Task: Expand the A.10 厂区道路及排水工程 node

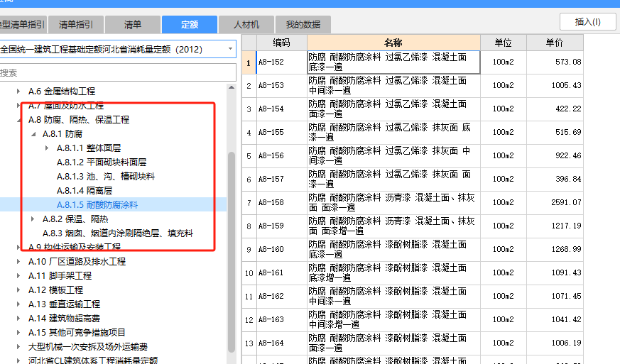Action: [18, 262]
